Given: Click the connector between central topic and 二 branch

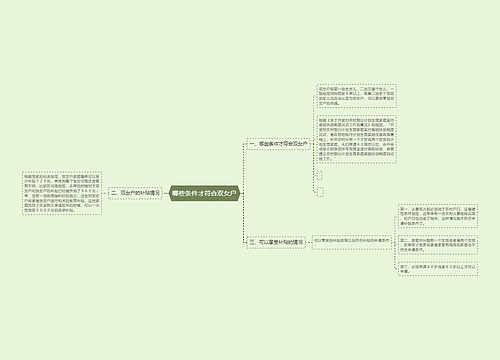Looking at the screenshot, I should tap(166, 193).
